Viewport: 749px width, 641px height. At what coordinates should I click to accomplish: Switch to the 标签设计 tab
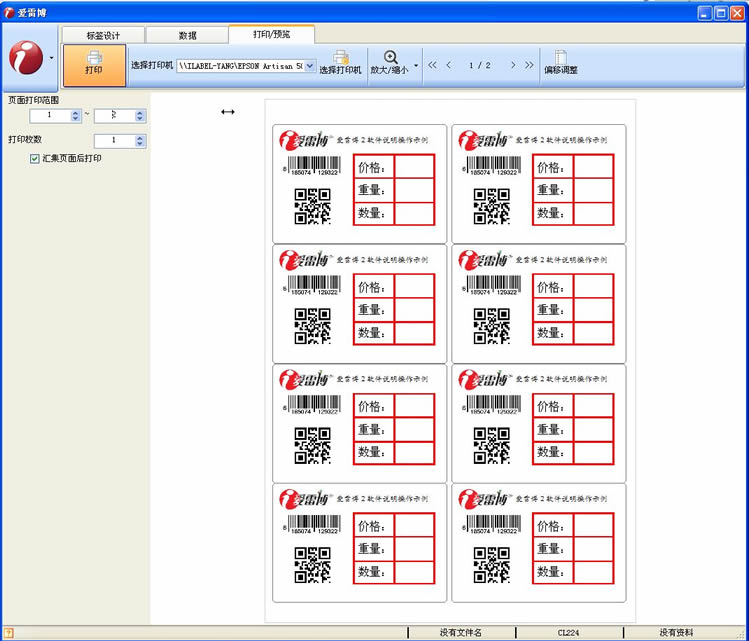point(103,35)
